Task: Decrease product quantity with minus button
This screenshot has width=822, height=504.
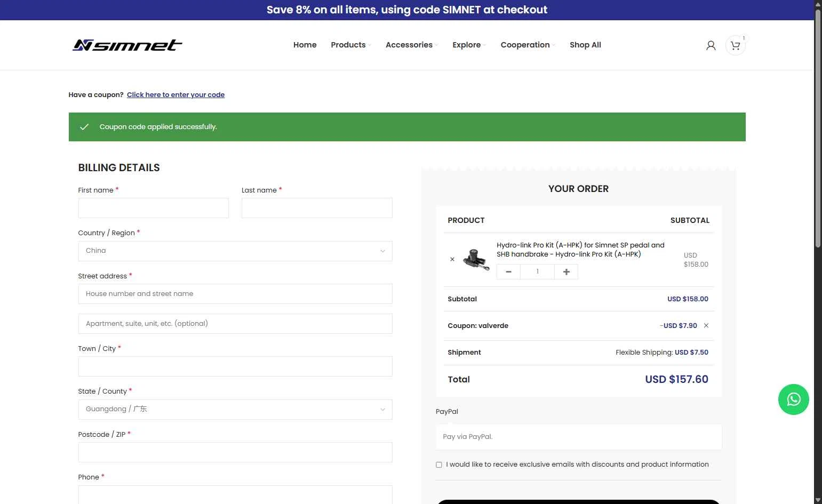Action: [x=509, y=272]
